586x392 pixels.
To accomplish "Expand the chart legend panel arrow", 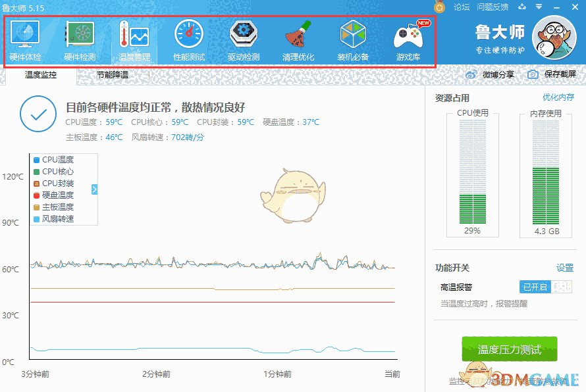I will click(x=94, y=189).
